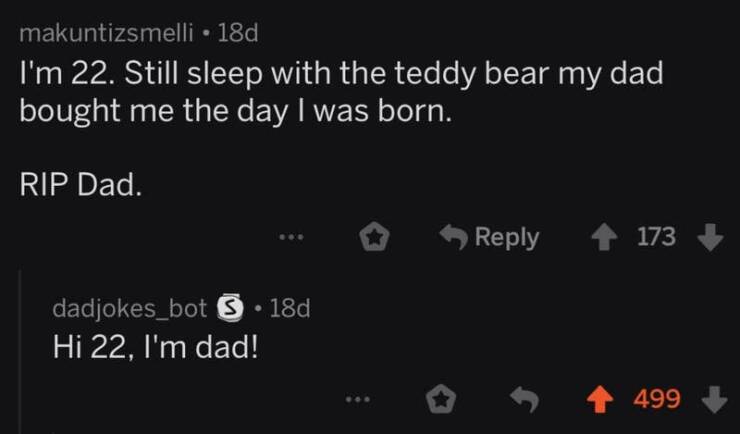Give an award to makuntizsmelli's comment
This screenshot has width=740, height=434.
click(x=374, y=237)
